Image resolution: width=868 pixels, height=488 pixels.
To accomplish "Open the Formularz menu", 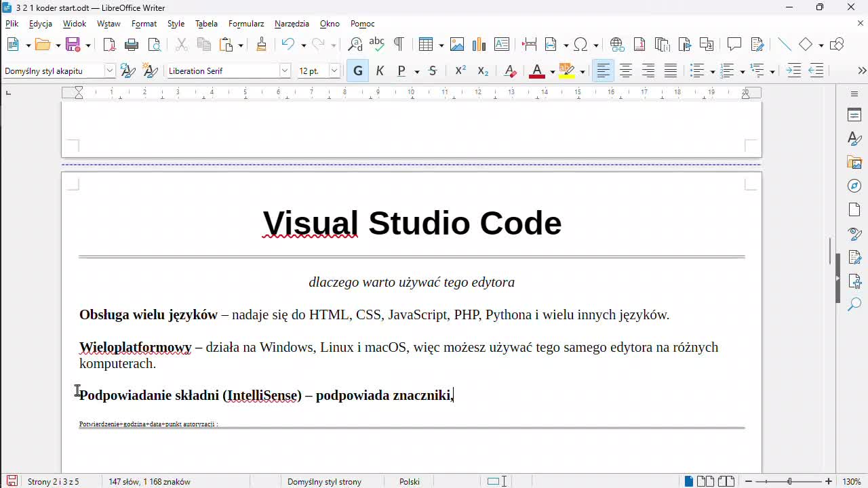I will pyautogui.click(x=245, y=23).
